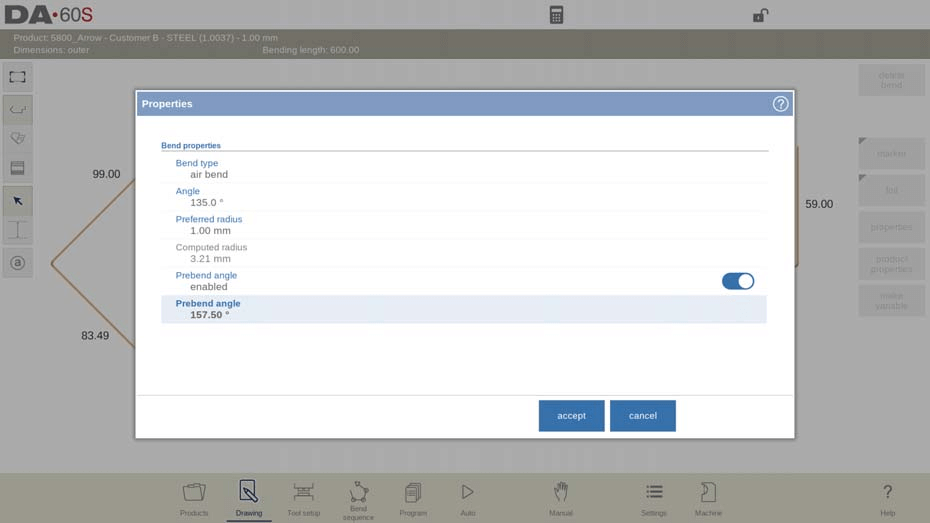Switch to the Program tab
Screen dimensions: 930x523
click(x=413, y=497)
